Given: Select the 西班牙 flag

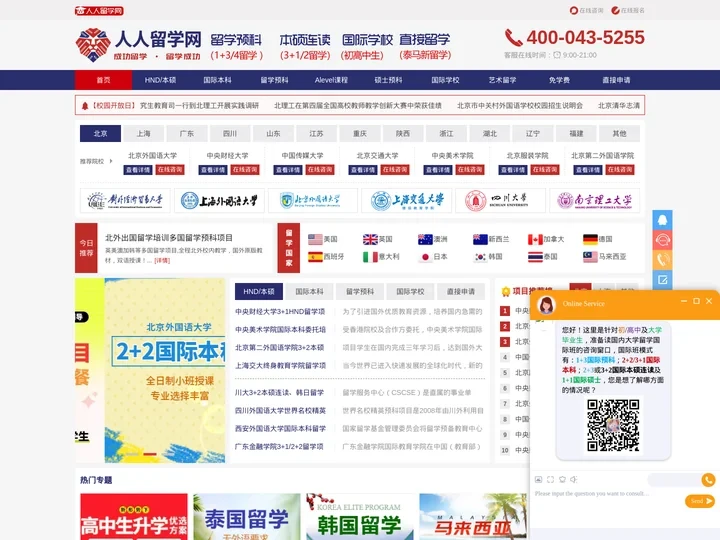Looking at the screenshot, I should click(x=315, y=257).
